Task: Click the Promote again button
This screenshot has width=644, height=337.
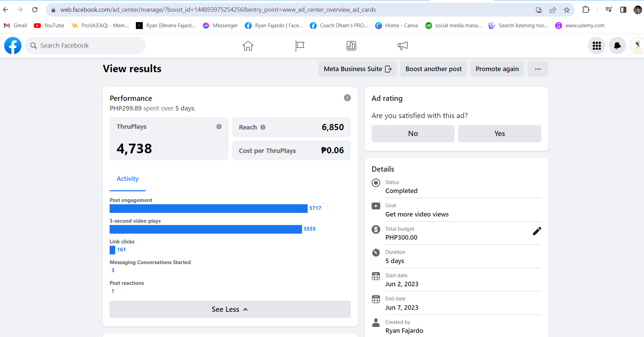Action: 497,69
